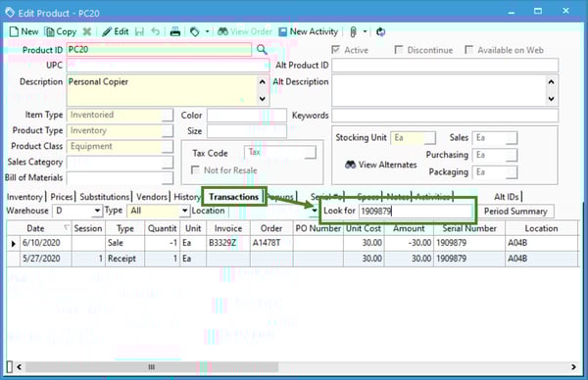588x380 pixels.
Task: Click the save floppy disk icon
Action: click(139, 32)
